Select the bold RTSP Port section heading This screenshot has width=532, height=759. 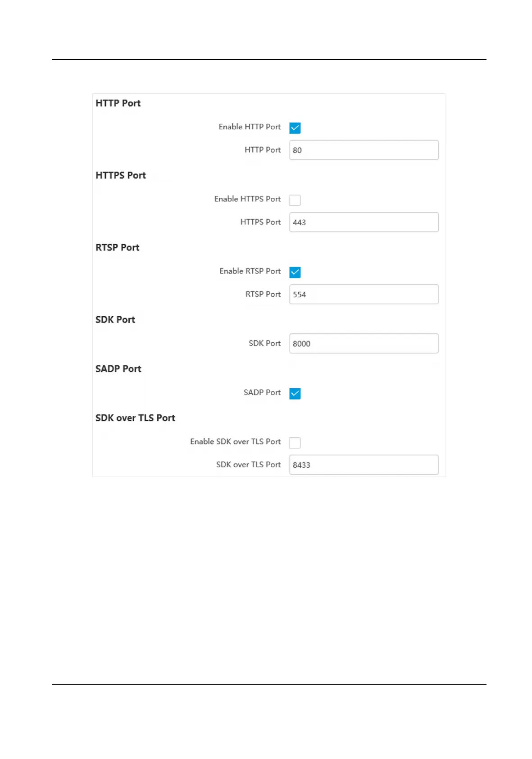pyautogui.click(x=117, y=247)
